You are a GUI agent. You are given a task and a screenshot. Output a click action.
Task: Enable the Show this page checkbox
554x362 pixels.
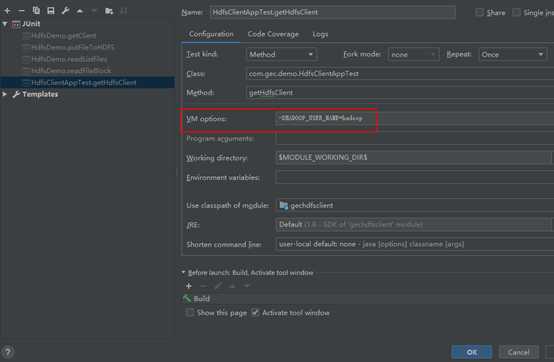point(190,313)
